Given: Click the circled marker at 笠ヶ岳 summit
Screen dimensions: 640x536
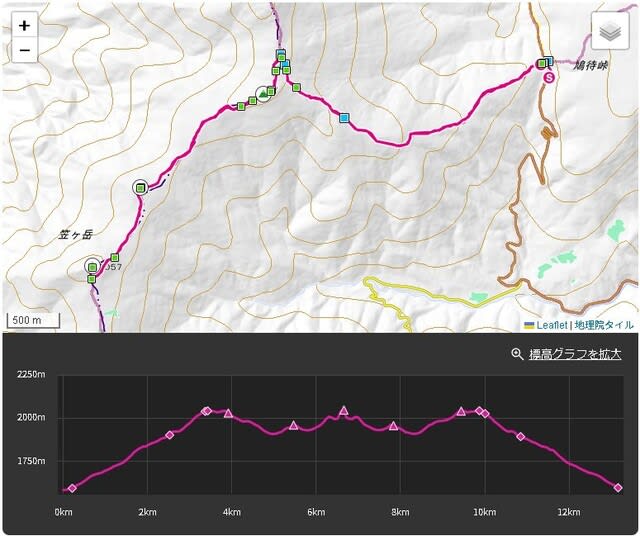Looking at the screenshot, I should 93,267.
